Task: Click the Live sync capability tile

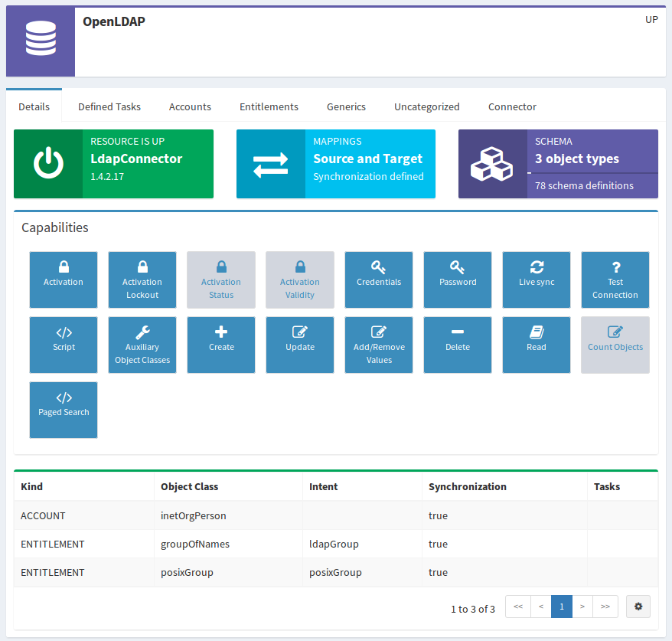Action: point(536,280)
